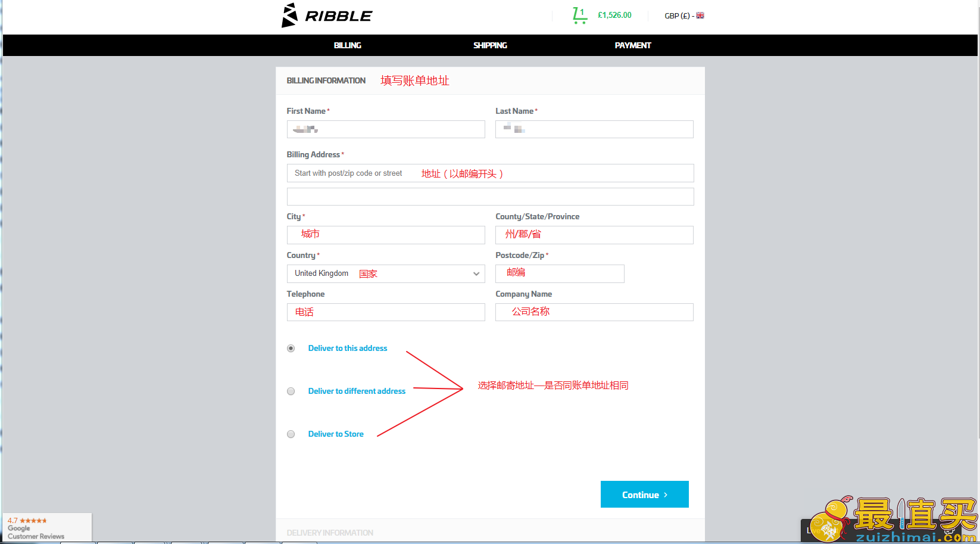980x544 pixels.
Task: Expand the Country dropdown showing United Kingdom
Action: [386, 273]
